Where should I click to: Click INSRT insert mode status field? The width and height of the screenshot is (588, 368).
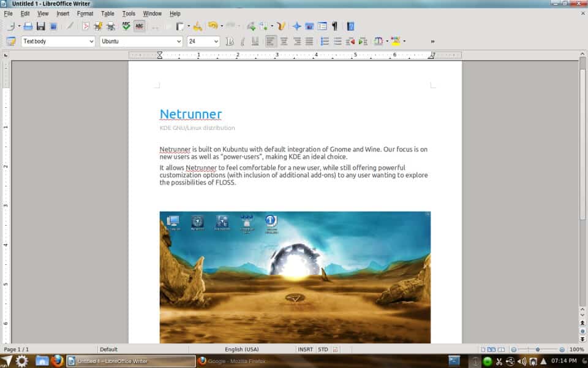click(x=305, y=350)
